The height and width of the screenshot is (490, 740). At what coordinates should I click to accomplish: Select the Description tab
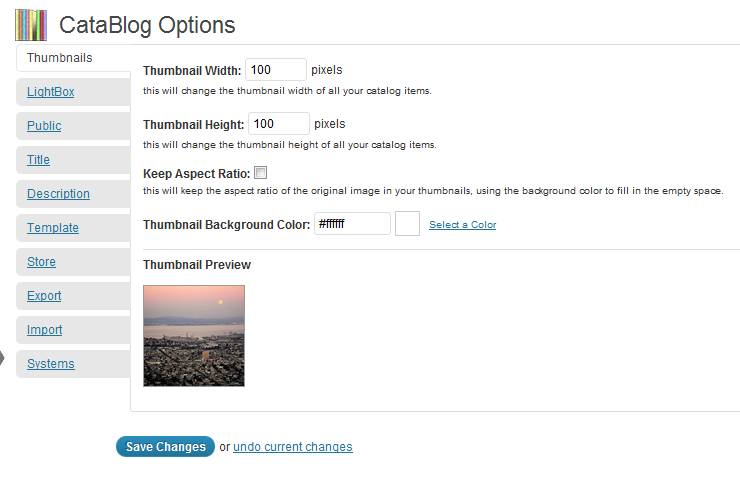(x=58, y=194)
